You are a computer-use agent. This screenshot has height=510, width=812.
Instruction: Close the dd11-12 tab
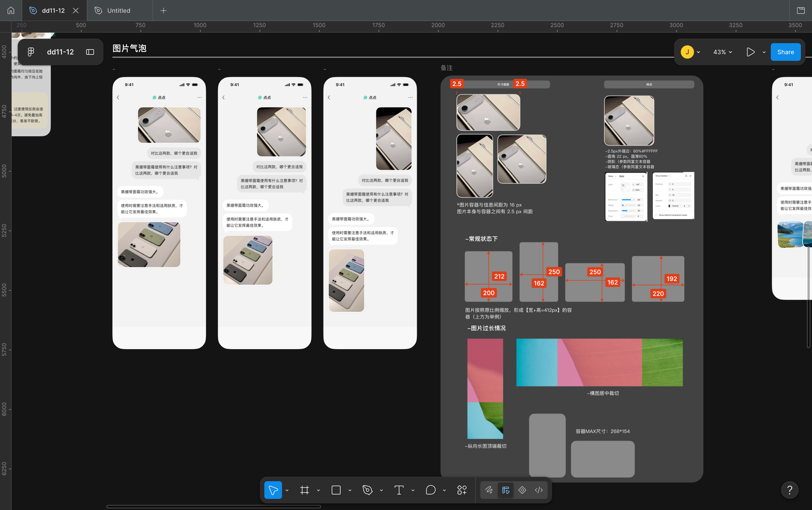[x=76, y=11]
